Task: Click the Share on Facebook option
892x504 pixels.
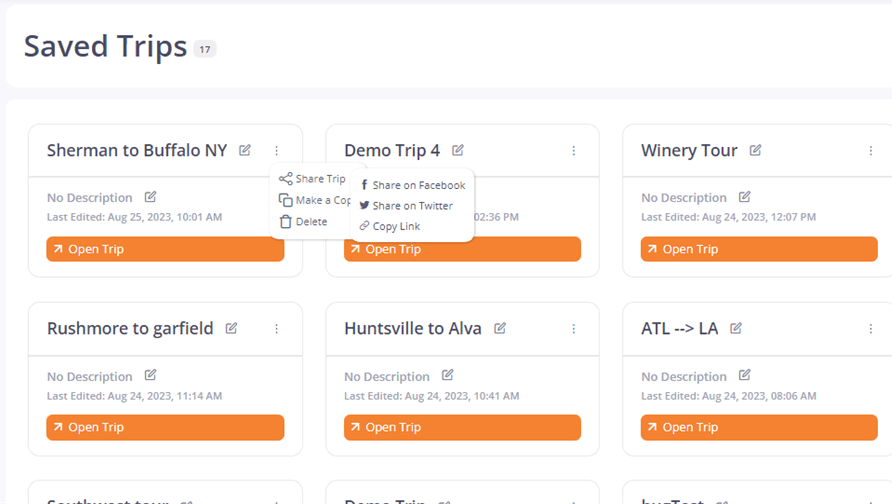Action: click(x=413, y=185)
